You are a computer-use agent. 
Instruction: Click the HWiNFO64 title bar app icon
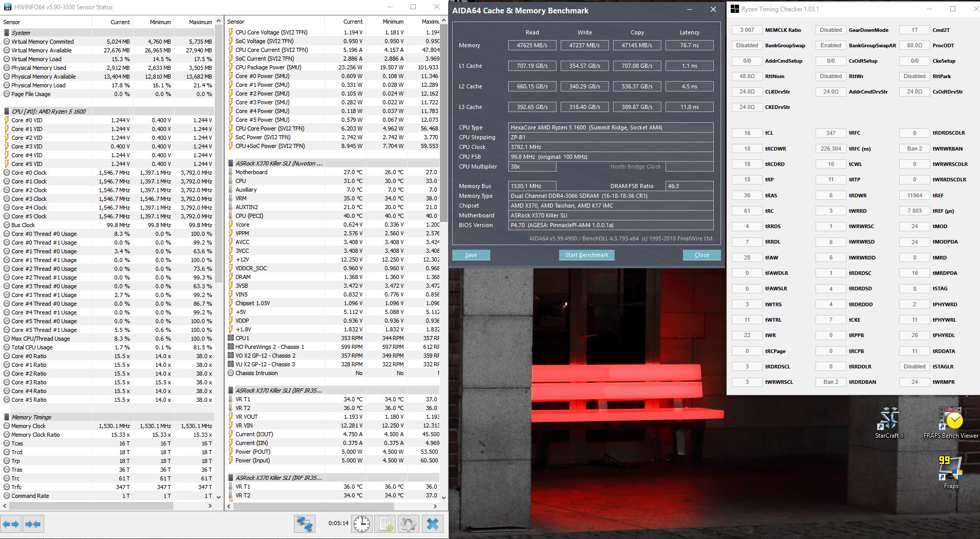coord(8,7)
